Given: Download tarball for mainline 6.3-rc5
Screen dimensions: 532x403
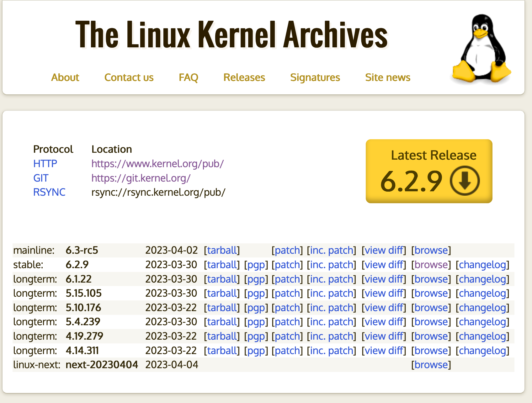Looking at the screenshot, I should point(222,250).
